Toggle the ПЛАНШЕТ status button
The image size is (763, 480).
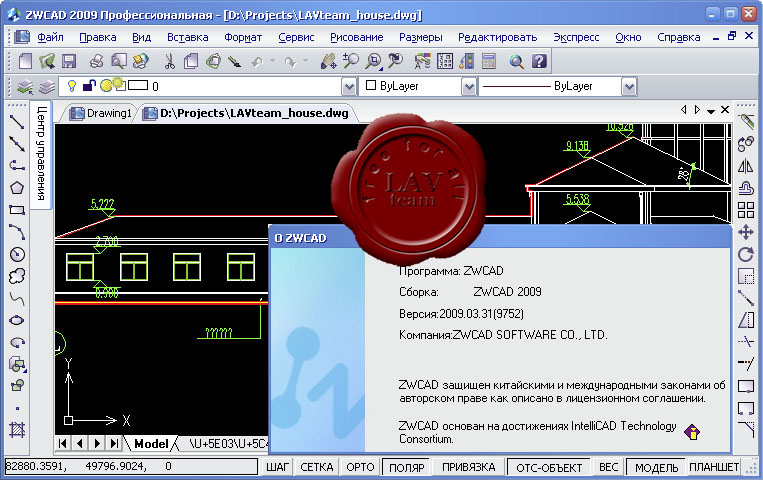[x=714, y=467]
